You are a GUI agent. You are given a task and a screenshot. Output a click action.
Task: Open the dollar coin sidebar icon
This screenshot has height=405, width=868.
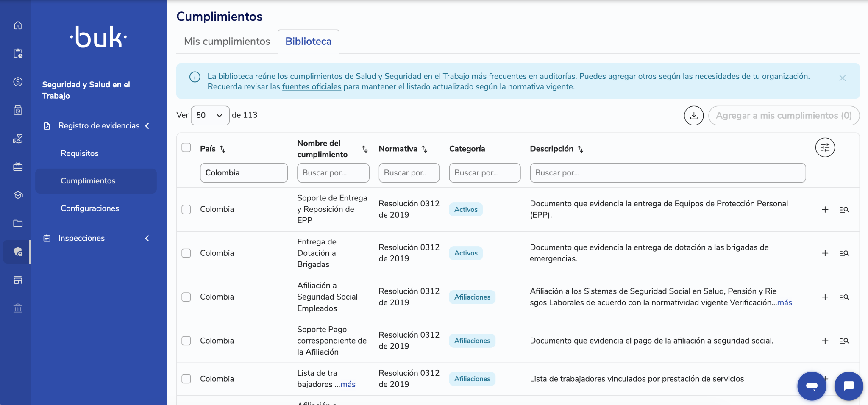[18, 82]
